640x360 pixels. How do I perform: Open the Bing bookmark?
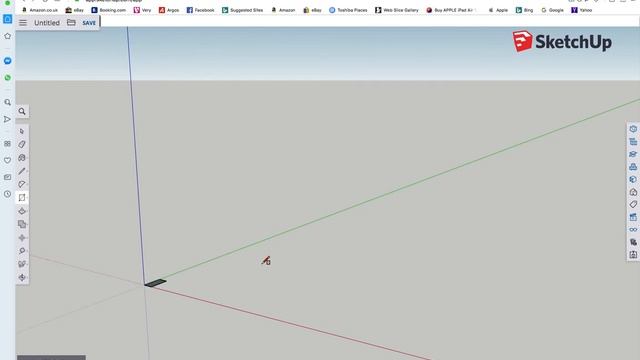tap(524, 10)
